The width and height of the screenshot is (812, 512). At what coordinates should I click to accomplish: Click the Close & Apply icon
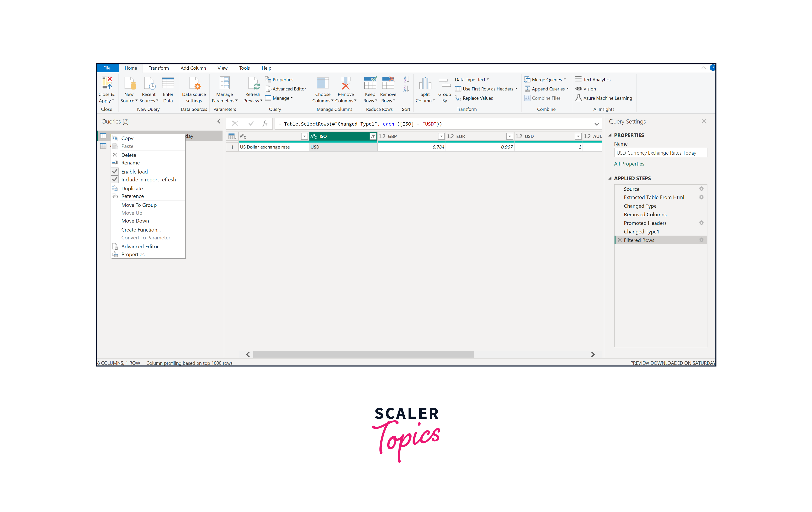(106, 83)
